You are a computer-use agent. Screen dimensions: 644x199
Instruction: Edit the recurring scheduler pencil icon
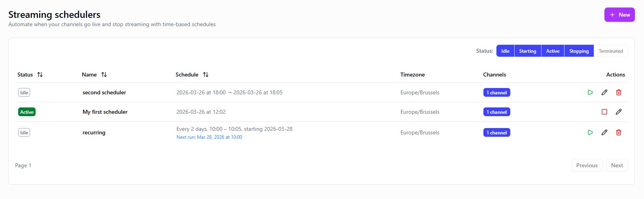click(x=604, y=132)
